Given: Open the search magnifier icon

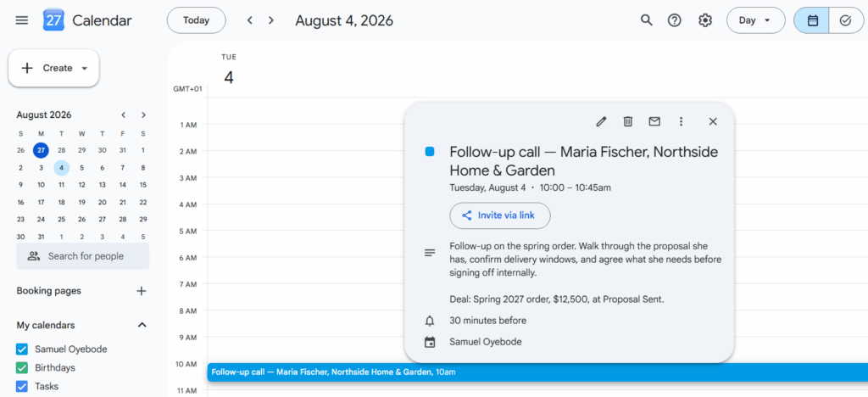Looking at the screenshot, I should 646,20.
